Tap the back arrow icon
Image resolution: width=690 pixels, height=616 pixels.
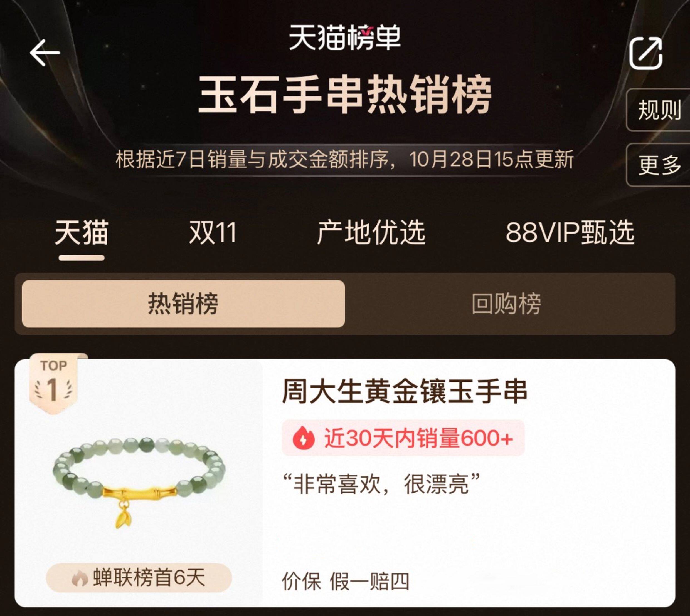[45, 53]
